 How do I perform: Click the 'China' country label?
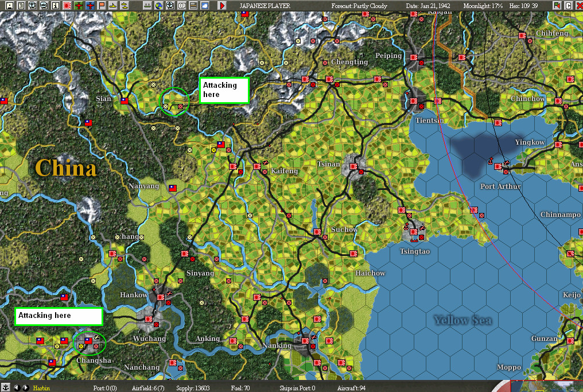(x=66, y=168)
